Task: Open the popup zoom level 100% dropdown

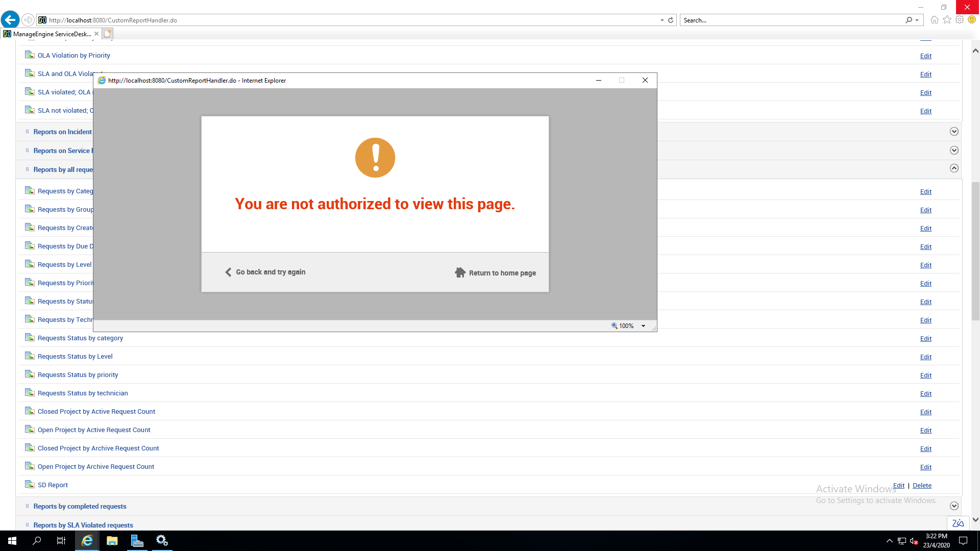Action: click(x=643, y=326)
